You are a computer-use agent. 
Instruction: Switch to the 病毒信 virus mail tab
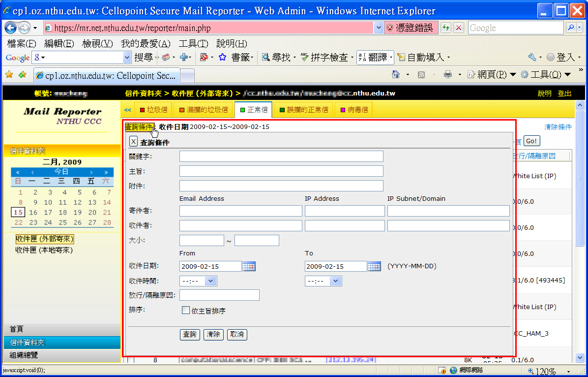tap(353, 110)
